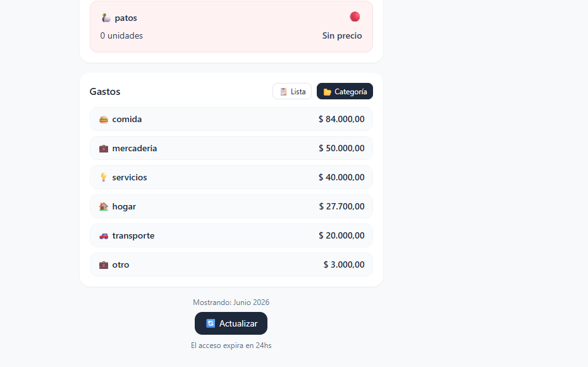Screen dimensions: 588x367
Task: Click the Sin precio label on patos
Action: pos(342,35)
